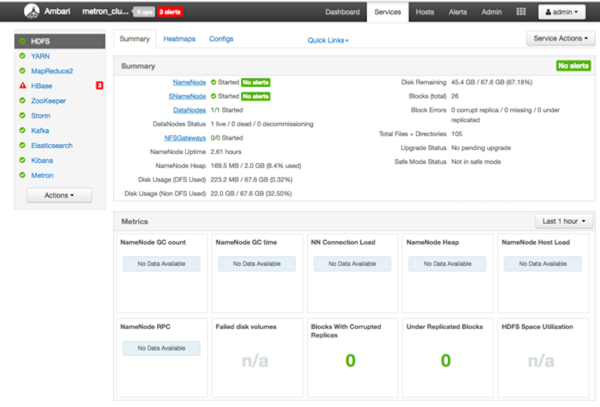Click the '0 ops' background operations badge
This screenshot has width=600, height=407.
coord(145,13)
